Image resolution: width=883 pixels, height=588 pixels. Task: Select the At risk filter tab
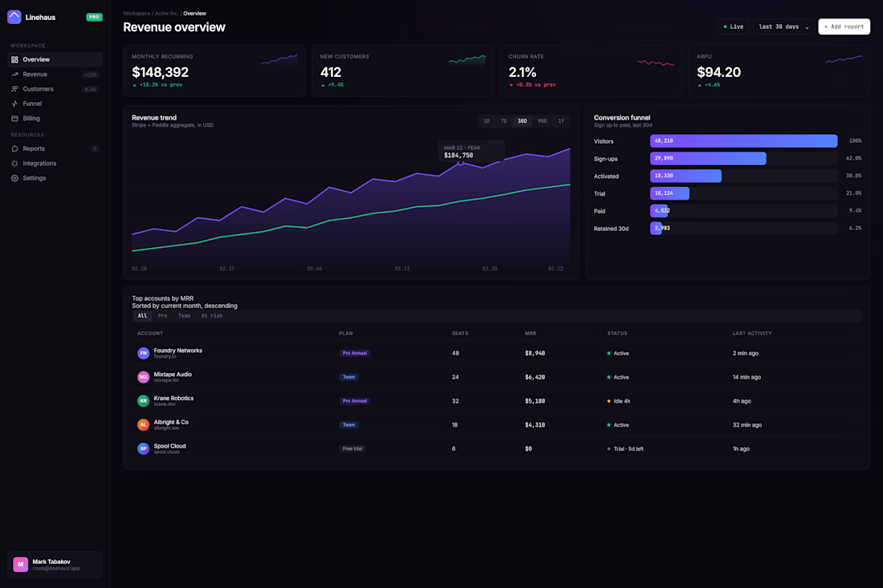pyautogui.click(x=212, y=316)
